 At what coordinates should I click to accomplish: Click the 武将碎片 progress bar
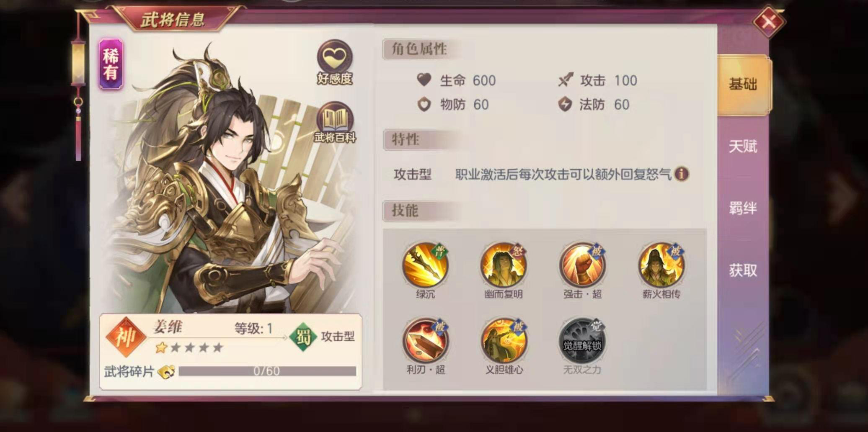(x=267, y=371)
